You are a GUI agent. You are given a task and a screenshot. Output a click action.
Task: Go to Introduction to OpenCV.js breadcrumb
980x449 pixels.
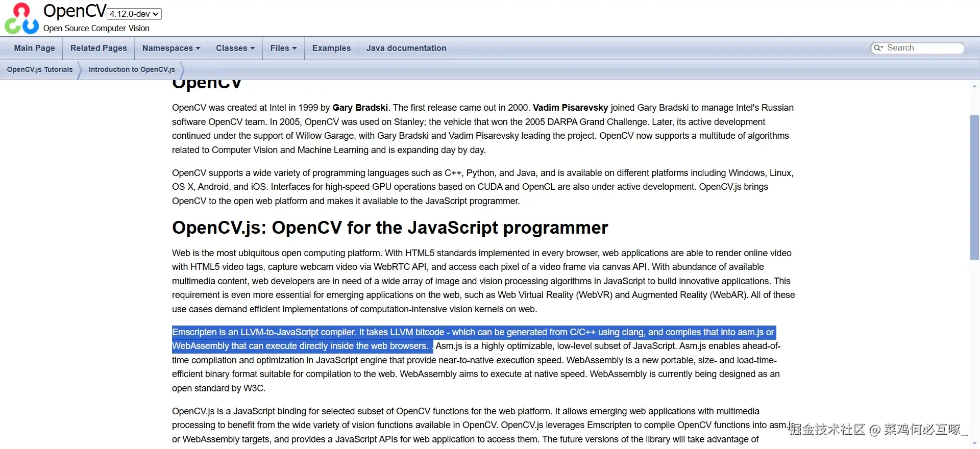point(132,69)
